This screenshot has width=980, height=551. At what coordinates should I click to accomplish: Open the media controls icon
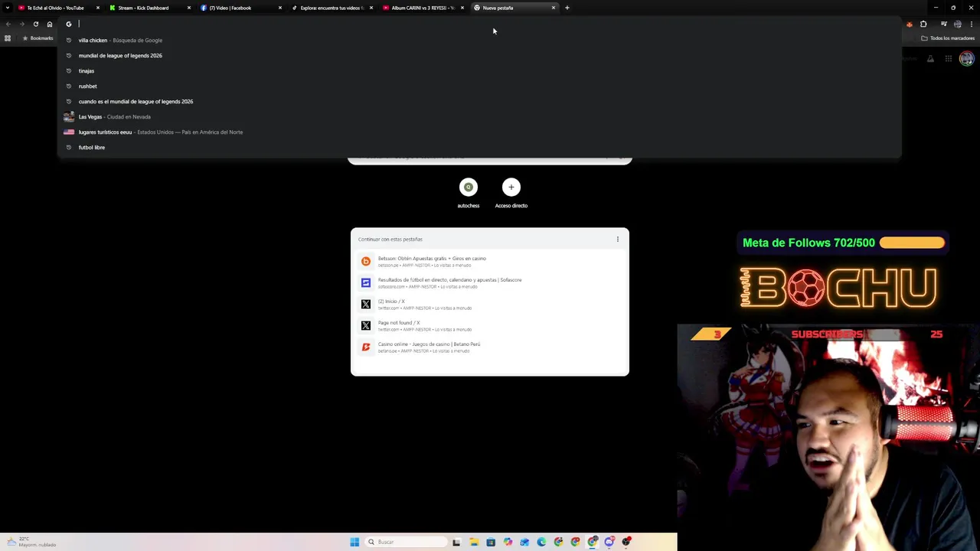tap(943, 24)
